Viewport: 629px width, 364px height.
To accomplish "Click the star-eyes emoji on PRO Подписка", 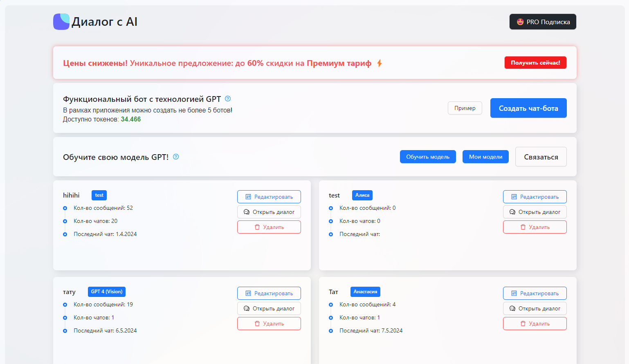I will pyautogui.click(x=521, y=22).
